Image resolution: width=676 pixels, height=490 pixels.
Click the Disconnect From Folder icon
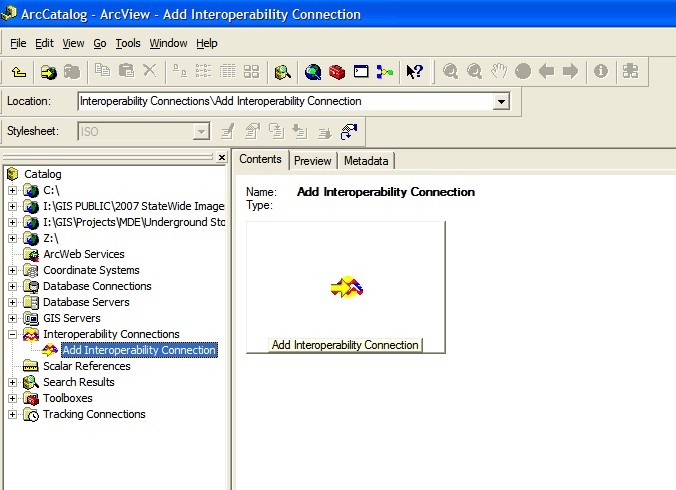pos(72,72)
